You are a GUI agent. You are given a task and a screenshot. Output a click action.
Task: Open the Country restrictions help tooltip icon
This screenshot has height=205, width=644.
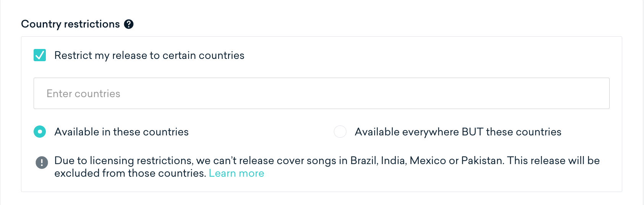pyautogui.click(x=129, y=24)
